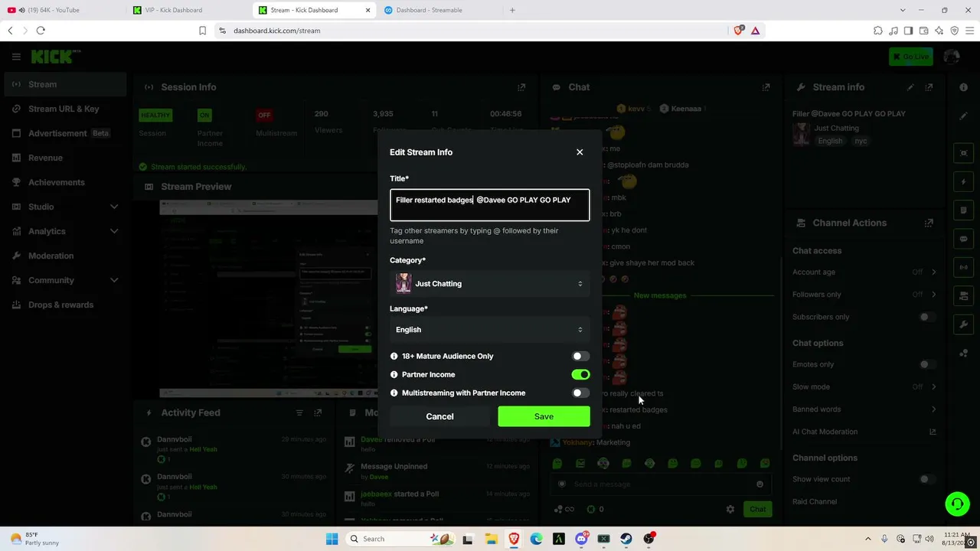This screenshot has width=980, height=551.
Task: Open AI Chat Moderation external link
Action: 933,432
